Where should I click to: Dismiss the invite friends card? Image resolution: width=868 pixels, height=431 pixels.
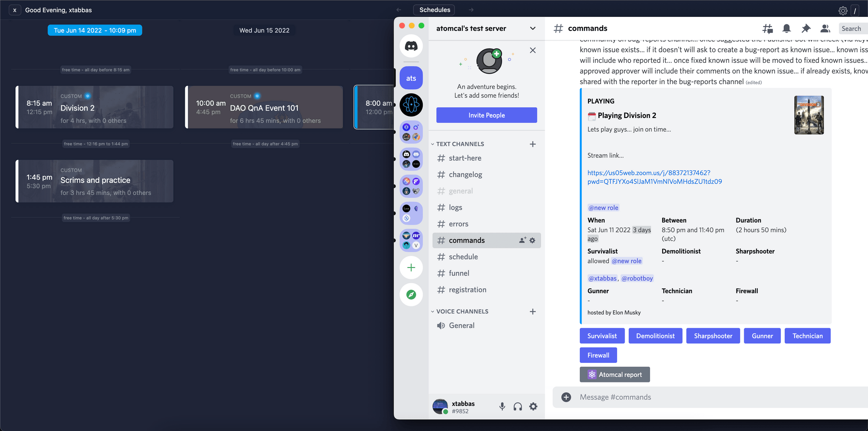point(533,50)
